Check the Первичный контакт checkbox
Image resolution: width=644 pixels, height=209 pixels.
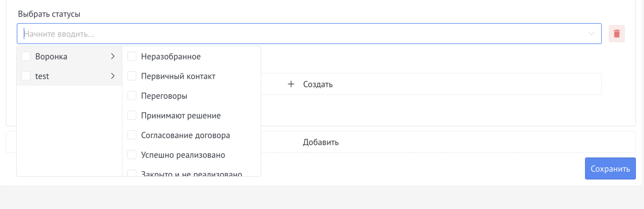[132, 76]
